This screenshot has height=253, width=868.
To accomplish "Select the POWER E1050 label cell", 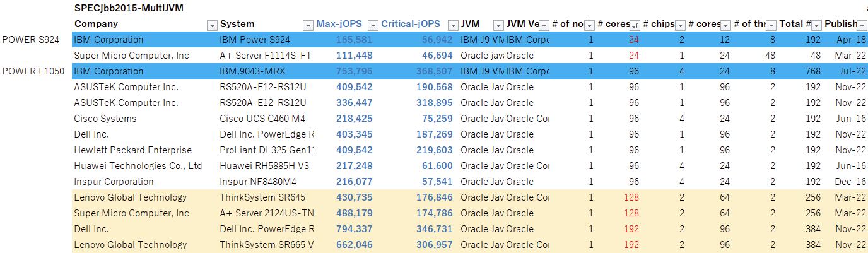I will pos(33,71).
